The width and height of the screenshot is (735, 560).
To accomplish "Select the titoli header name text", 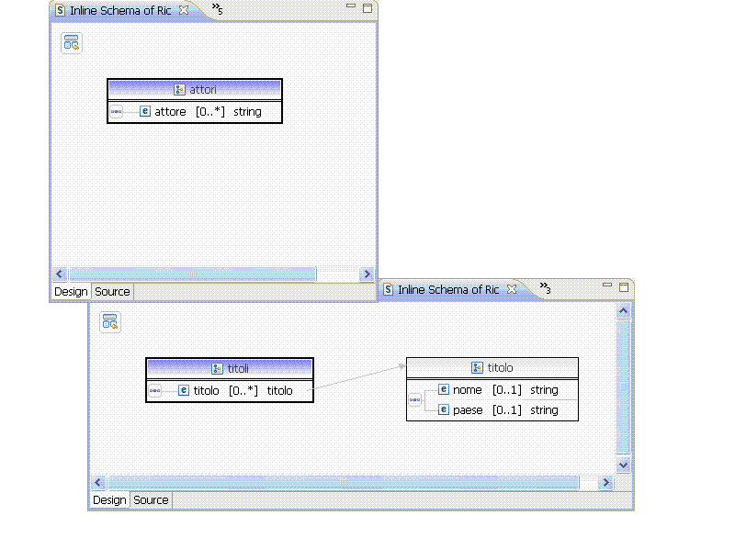I will click(238, 368).
